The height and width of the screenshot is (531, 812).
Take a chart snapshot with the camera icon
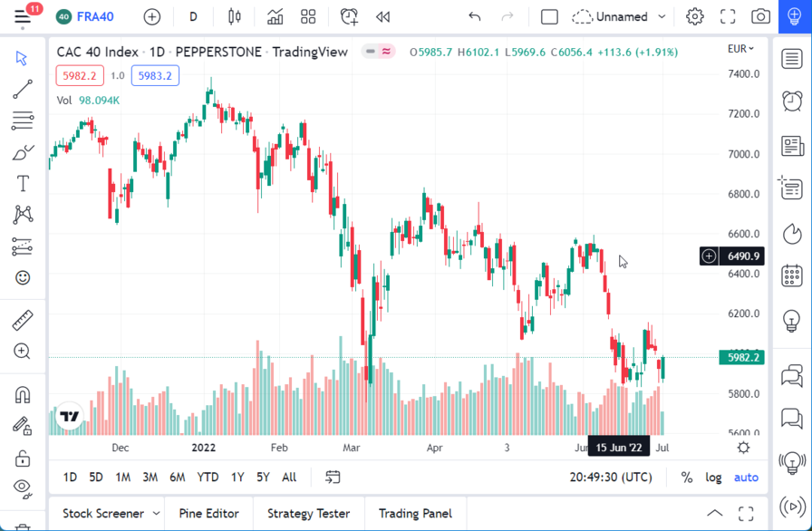tap(759, 15)
